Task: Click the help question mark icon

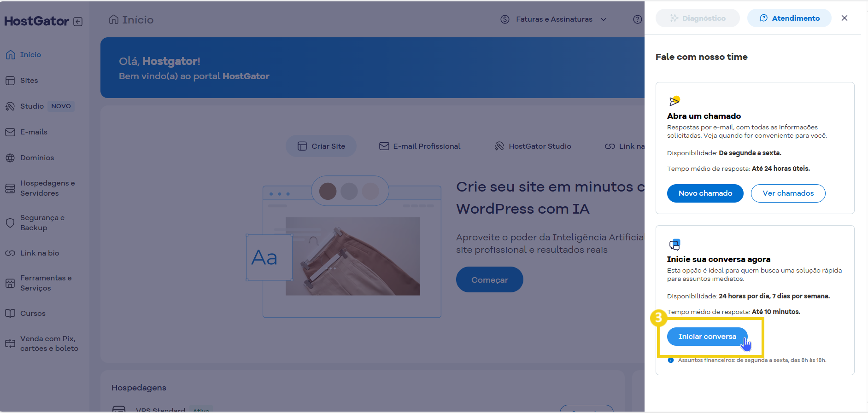Action: pyautogui.click(x=638, y=19)
